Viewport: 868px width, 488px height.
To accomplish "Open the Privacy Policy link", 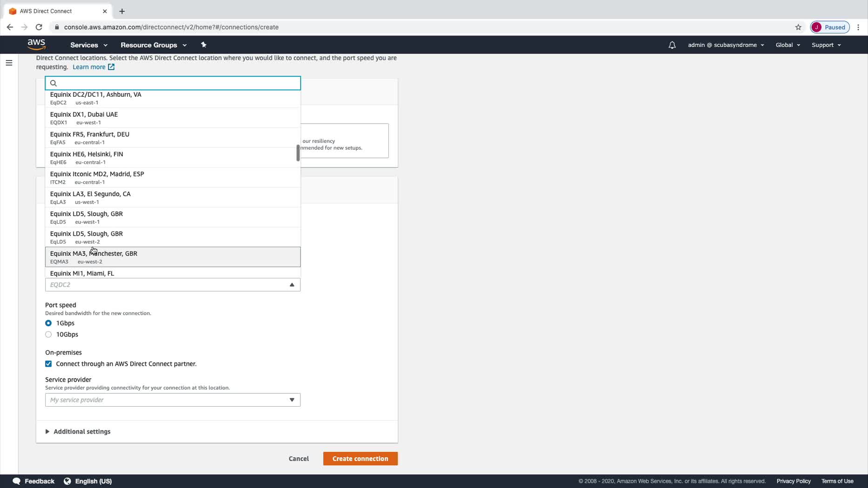I will pyautogui.click(x=794, y=481).
